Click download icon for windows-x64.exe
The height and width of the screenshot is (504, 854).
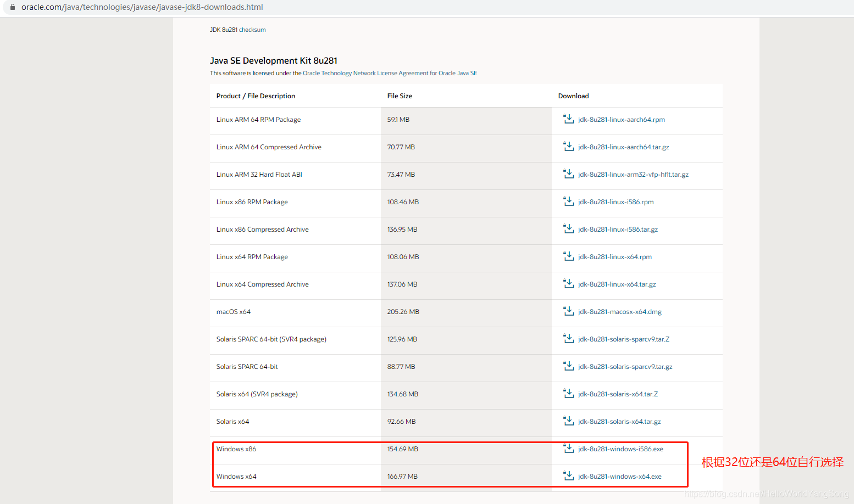click(x=569, y=475)
